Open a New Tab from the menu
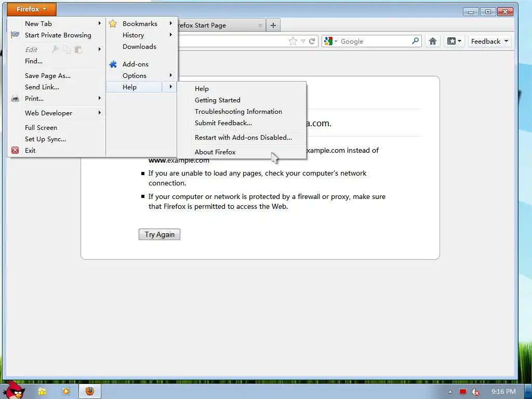The image size is (532, 399). click(38, 23)
